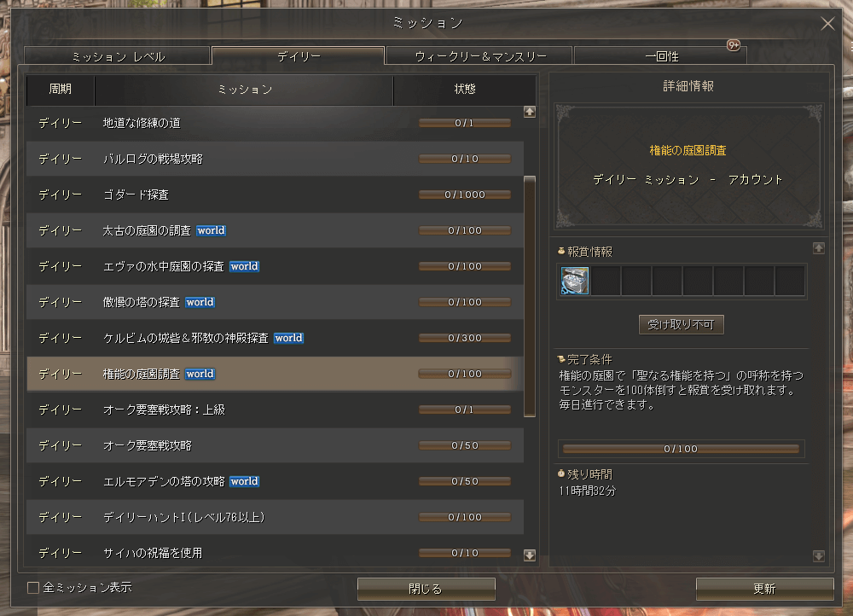Screen dimensions: 853x616
Task: Click the world badge next to 太古の庭園の調査
Action: (x=211, y=230)
